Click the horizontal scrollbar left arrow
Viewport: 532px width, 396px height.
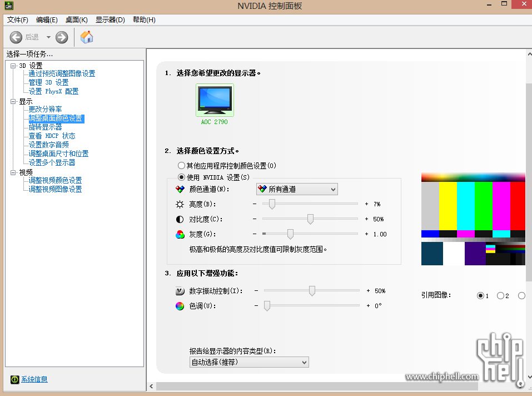pos(151,386)
